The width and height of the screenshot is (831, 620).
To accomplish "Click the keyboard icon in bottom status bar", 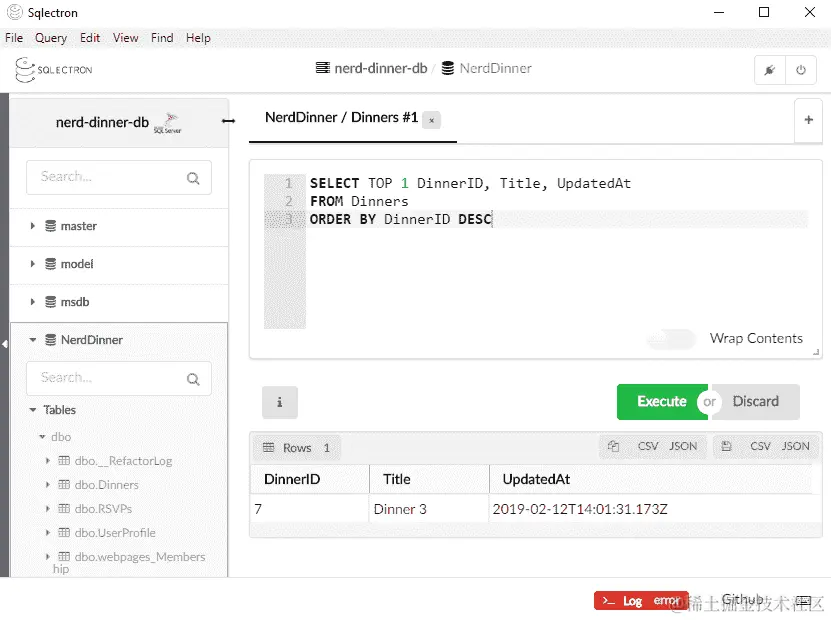I will point(803,600).
